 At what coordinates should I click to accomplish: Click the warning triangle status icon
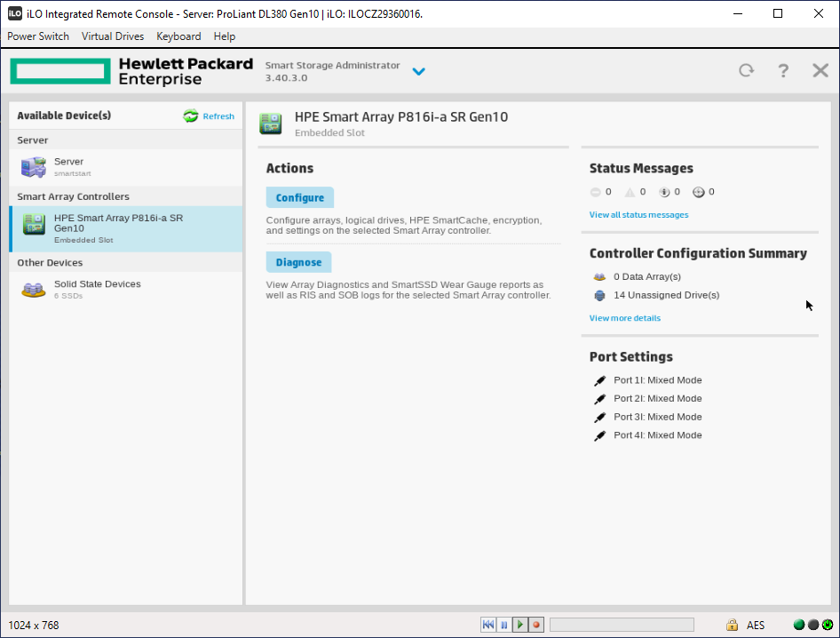coord(630,192)
